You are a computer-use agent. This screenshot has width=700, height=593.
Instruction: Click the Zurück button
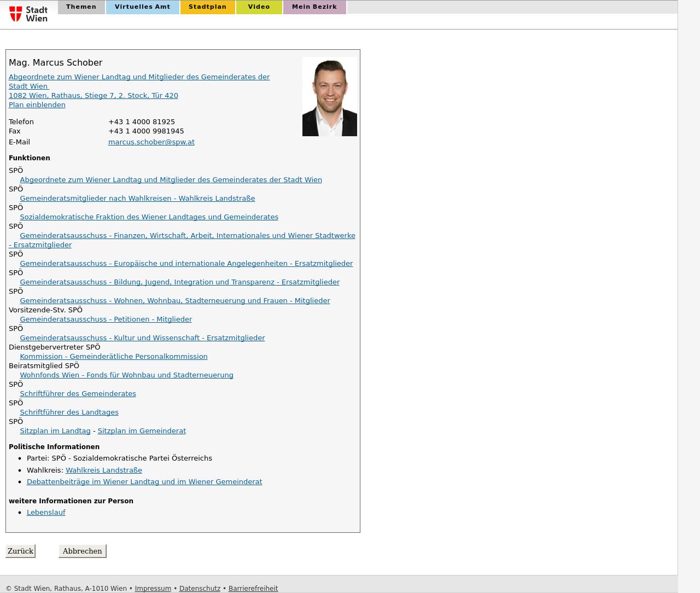(20, 551)
